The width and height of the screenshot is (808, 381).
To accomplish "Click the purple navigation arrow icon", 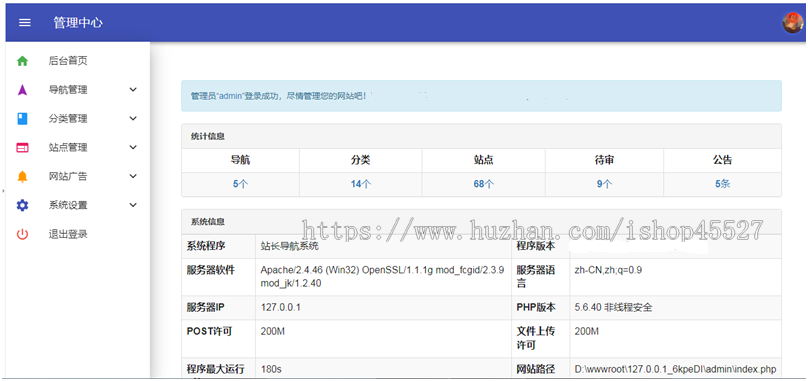I will click(x=22, y=90).
